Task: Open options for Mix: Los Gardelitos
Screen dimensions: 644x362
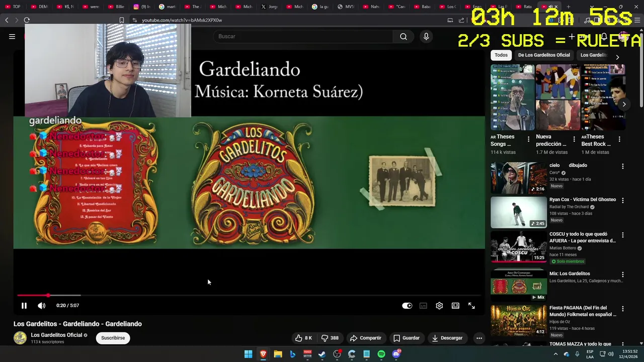Action: pyautogui.click(x=622, y=275)
